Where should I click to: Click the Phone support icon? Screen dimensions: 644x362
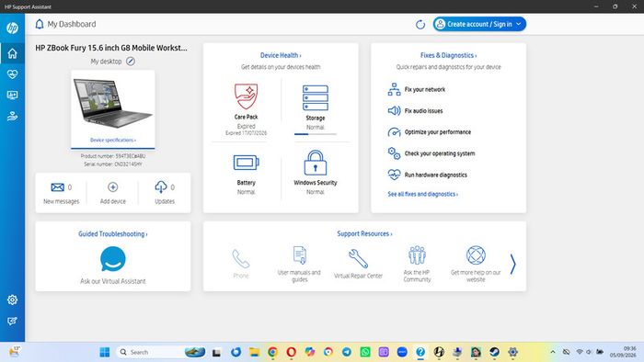pos(241,258)
